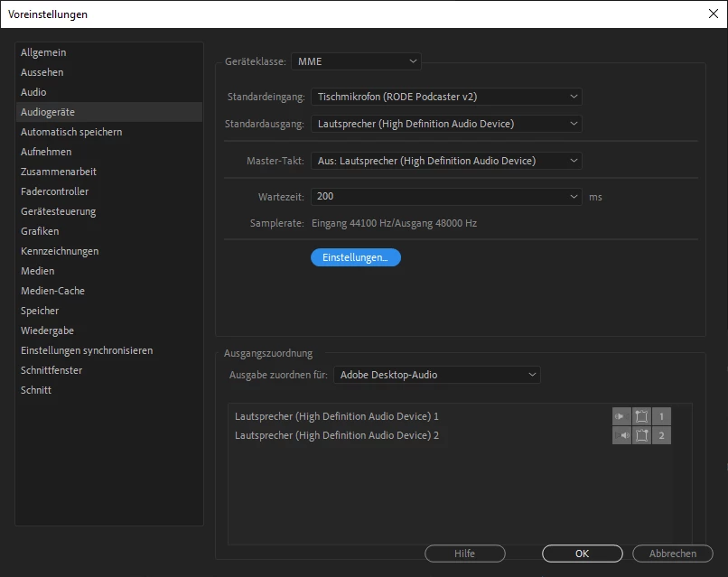Click surround layout icon for Lautsprecher 1
Image resolution: width=728 pixels, height=577 pixels.
click(641, 416)
